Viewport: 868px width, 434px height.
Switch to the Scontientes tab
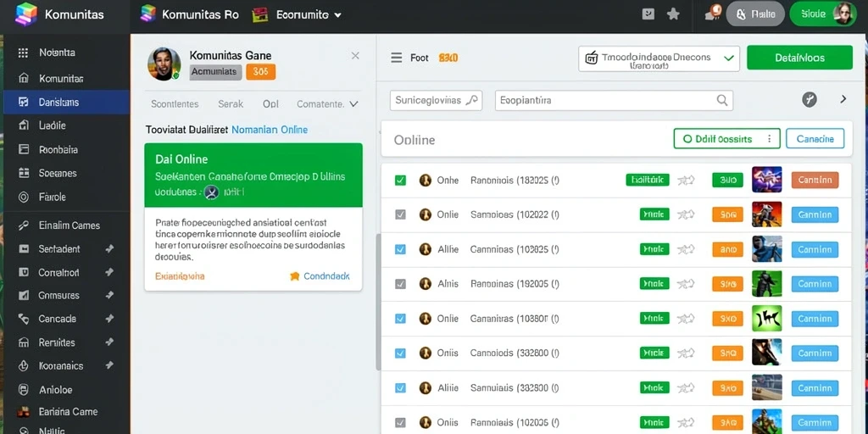(175, 103)
